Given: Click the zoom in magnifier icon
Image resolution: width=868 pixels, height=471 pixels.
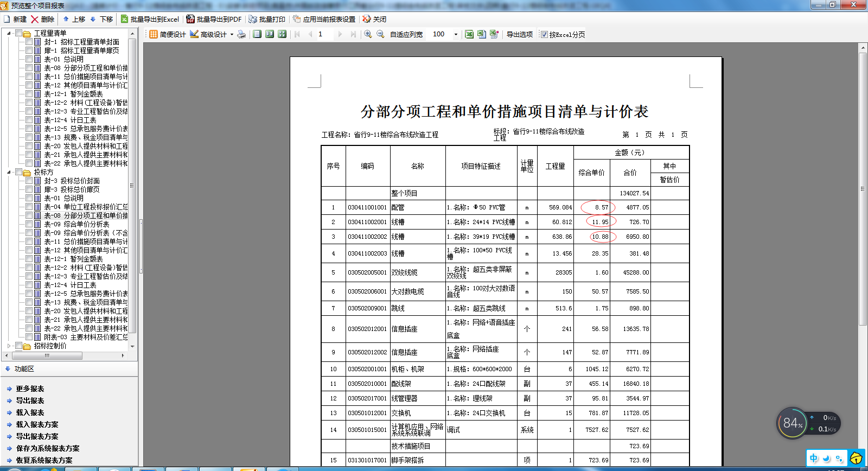Looking at the screenshot, I should 368,34.
